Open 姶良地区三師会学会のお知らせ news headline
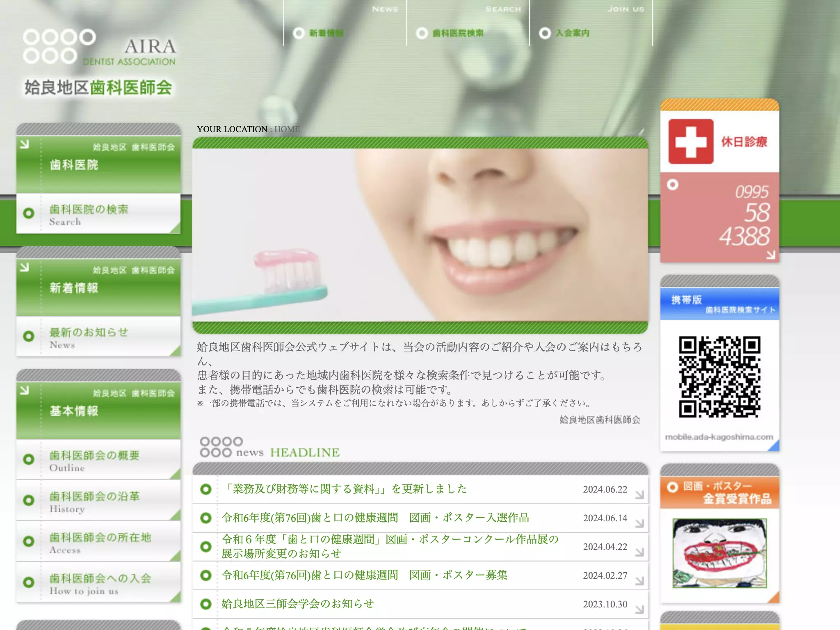This screenshot has height=630, width=840. point(298,604)
